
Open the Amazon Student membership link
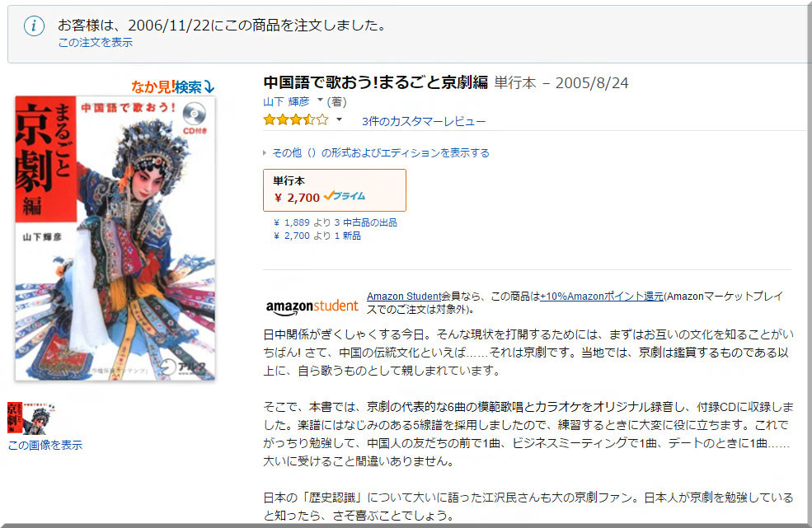pyautogui.click(x=404, y=296)
